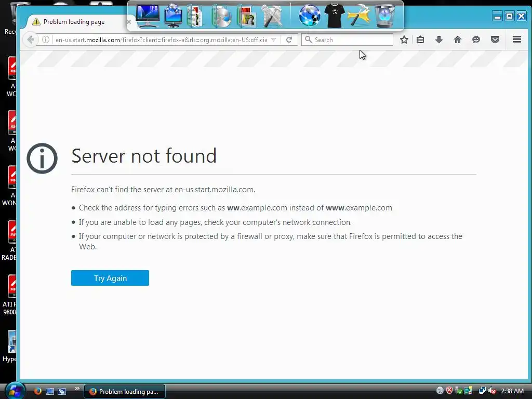This screenshot has width=532, height=399.
Task: Open the history dropdown in the address bar
Action: click(x=273, y=39)
